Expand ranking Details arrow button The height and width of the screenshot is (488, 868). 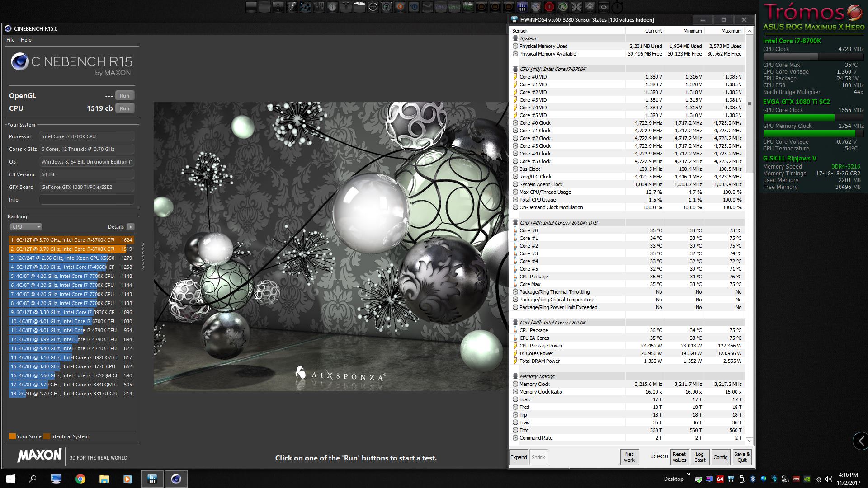click(x=131, y=227)
